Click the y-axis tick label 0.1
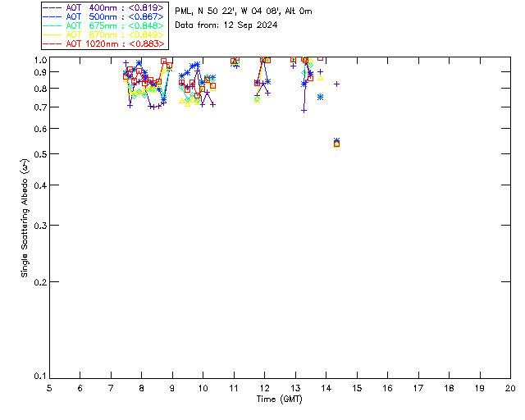Image resolution: width=525 pixels, height=420 pixels. (x=38, y=377)
